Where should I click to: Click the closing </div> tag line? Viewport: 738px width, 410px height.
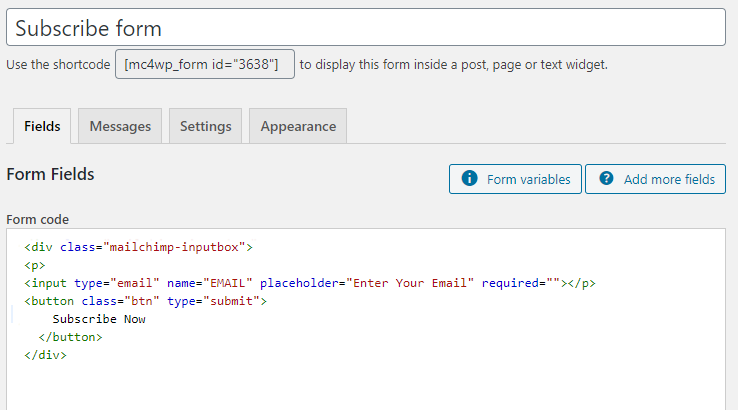(x=46, y=355)
